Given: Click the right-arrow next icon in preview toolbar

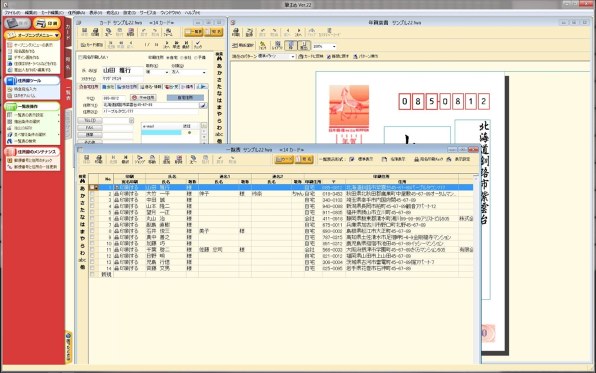Looking at the screenshot, I should tap(299, 32).
